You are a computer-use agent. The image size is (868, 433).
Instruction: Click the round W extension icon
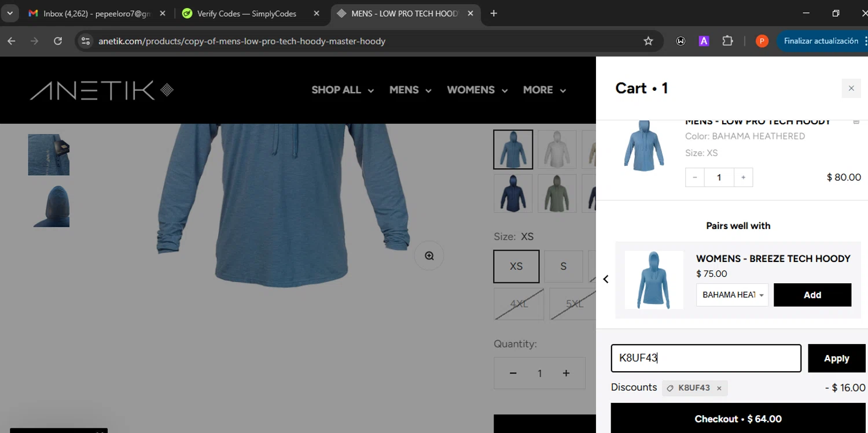click(681, 41)
